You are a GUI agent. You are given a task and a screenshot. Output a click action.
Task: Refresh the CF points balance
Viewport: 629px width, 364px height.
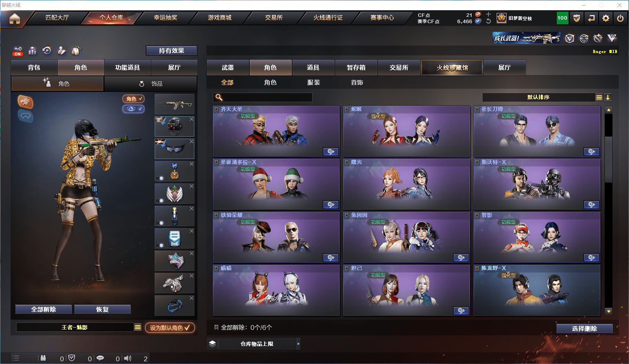488,21
